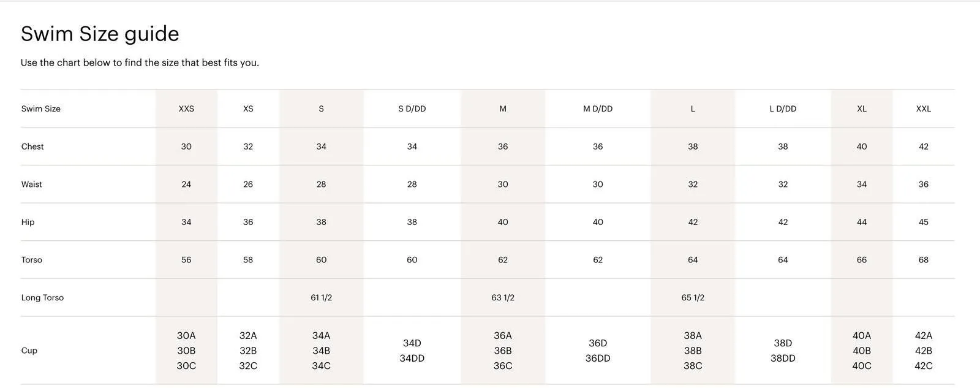Viewport: 980px width, 388px height.
Task: Click the 42C cup size
Action: [x=924, y=366]
